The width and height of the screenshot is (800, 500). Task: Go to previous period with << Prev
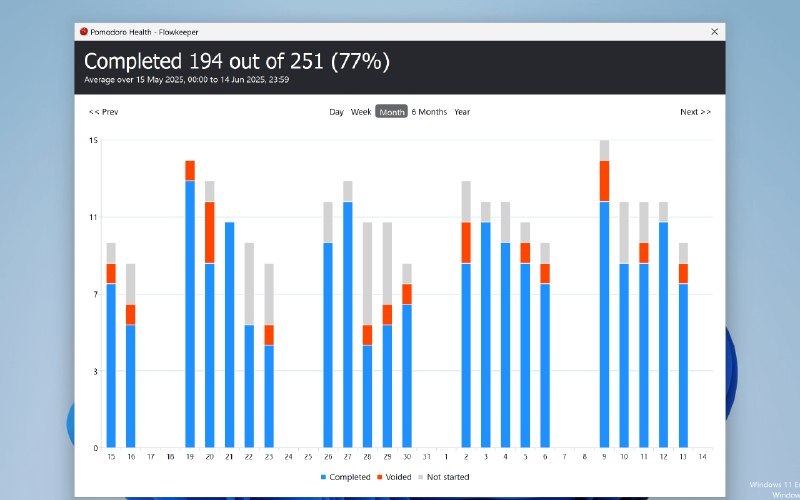(104, 112)
